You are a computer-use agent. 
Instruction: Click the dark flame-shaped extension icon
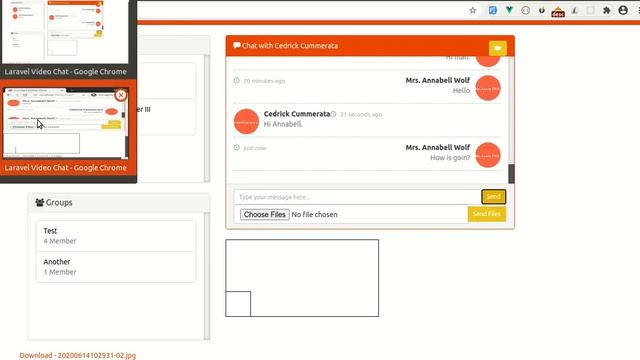pyautogui.click(x=542, y=10)
